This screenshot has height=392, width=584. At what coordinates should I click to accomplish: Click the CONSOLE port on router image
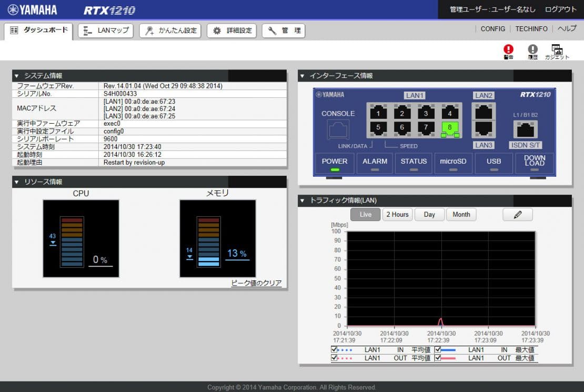(x=338, y=129)
